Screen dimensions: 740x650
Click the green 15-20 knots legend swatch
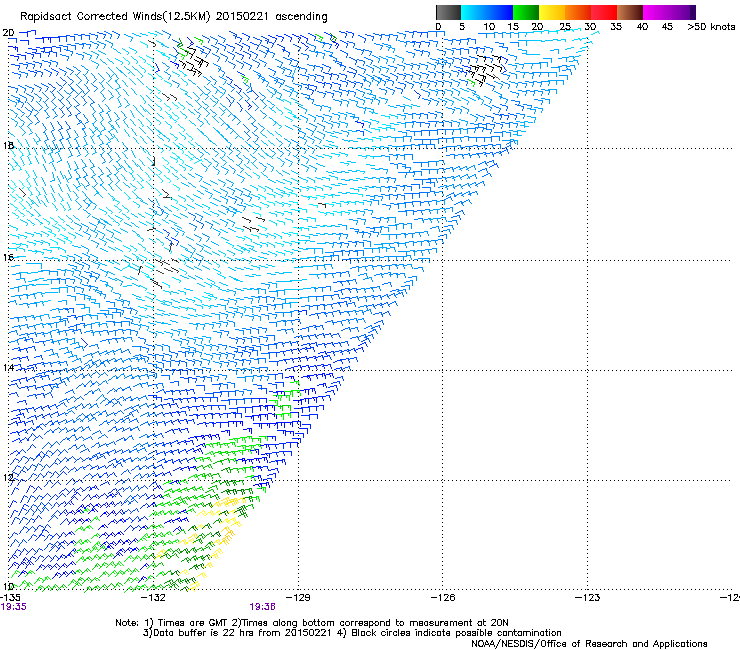(526, 12)
